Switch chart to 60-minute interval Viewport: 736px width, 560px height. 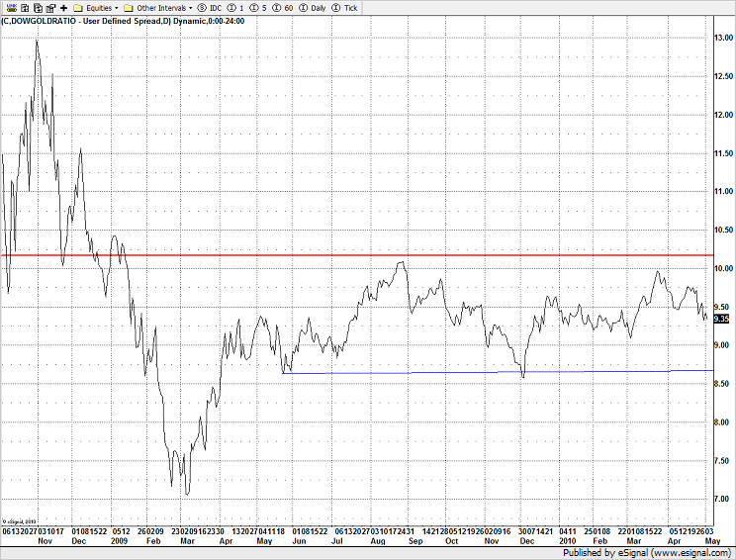point(283,8)
